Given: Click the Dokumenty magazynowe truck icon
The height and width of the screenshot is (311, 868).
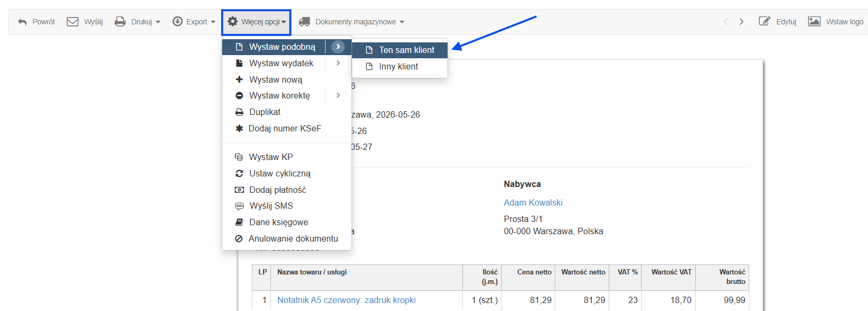Looking at the screenshot, I should [304, 22].
